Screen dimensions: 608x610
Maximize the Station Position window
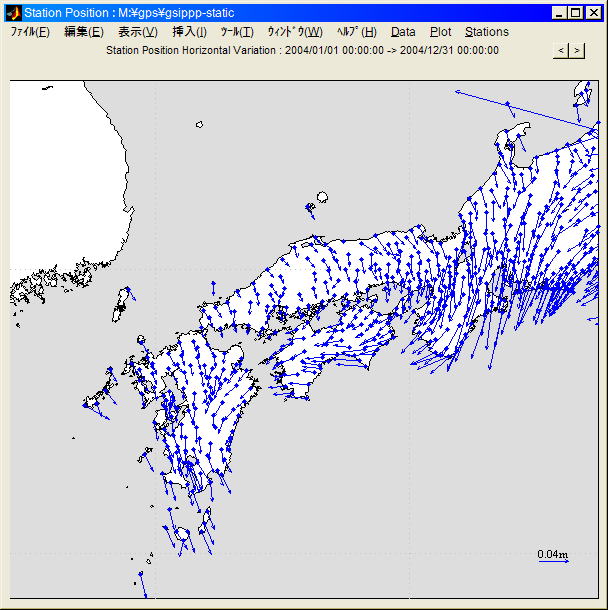[x=576, y=13]
